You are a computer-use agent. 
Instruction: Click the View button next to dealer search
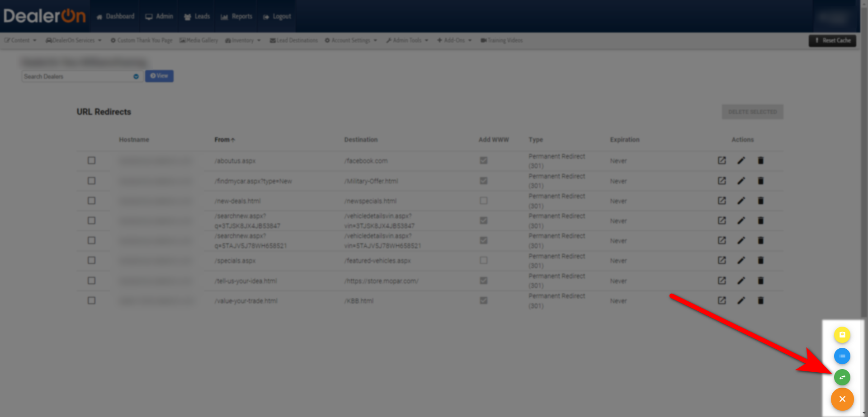coord(159,76)
